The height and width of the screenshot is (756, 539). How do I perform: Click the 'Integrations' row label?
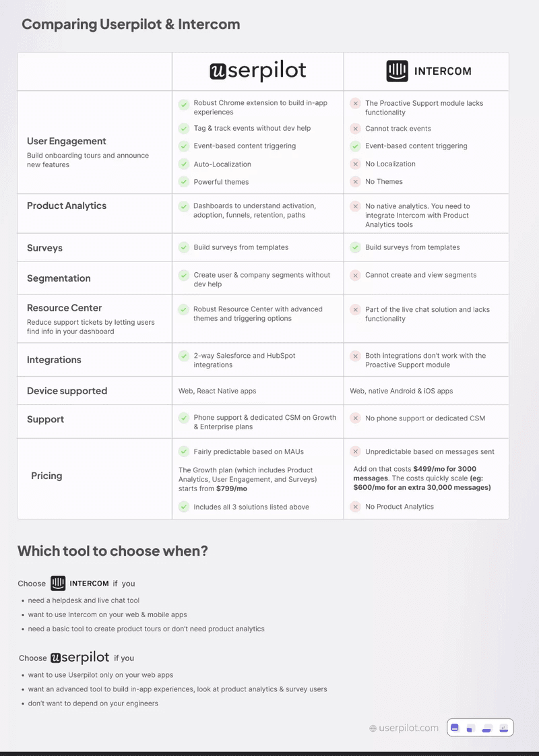(x=54, y=360)
